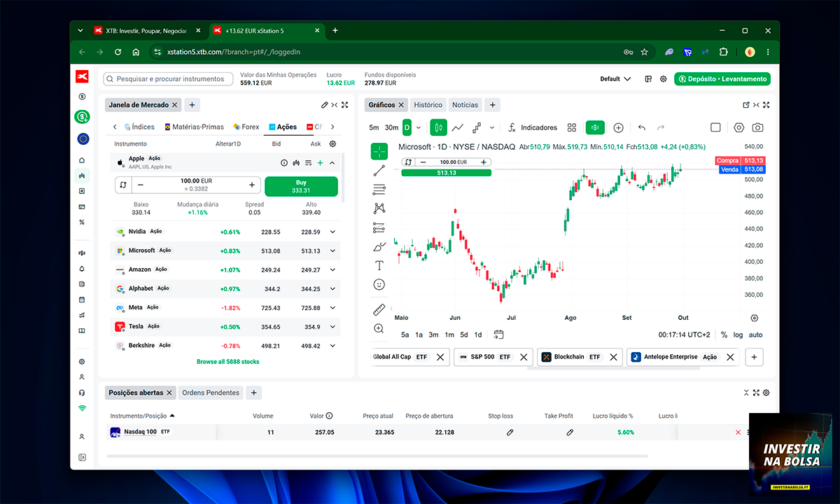Open the emoji sticker tool

click(x=379, y=284)
